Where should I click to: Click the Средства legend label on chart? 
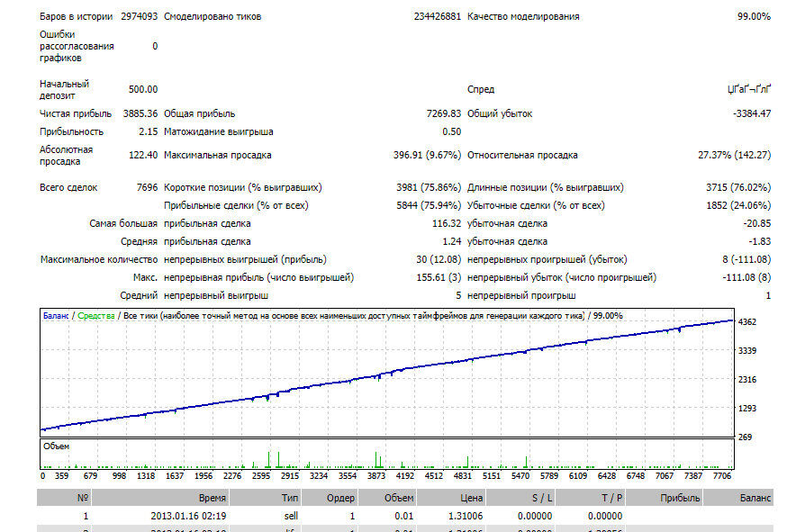tap(95, 316)
